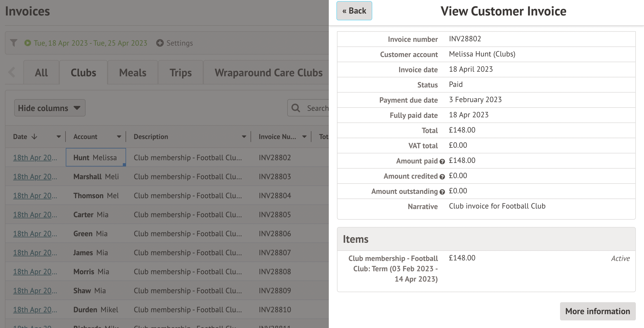Click the tabs scroll-left chevron
The width and height of the screenshot is (644, 328).
12,72
